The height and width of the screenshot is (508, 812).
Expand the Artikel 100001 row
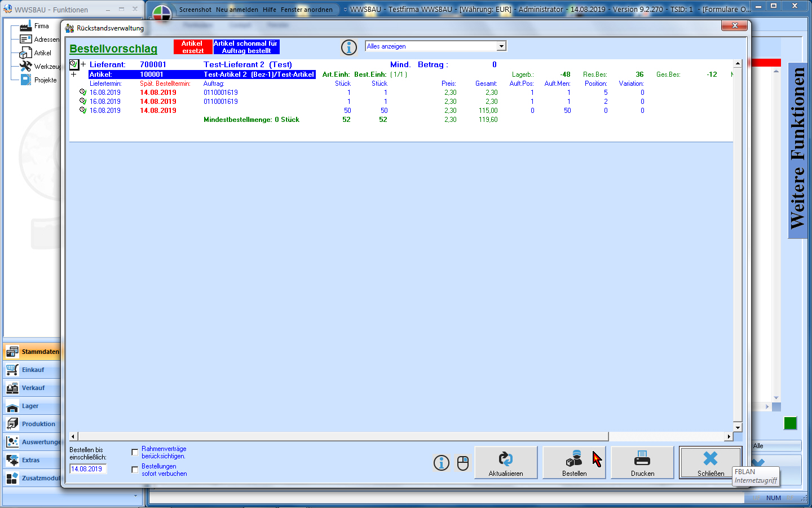(x=74, y=74)
